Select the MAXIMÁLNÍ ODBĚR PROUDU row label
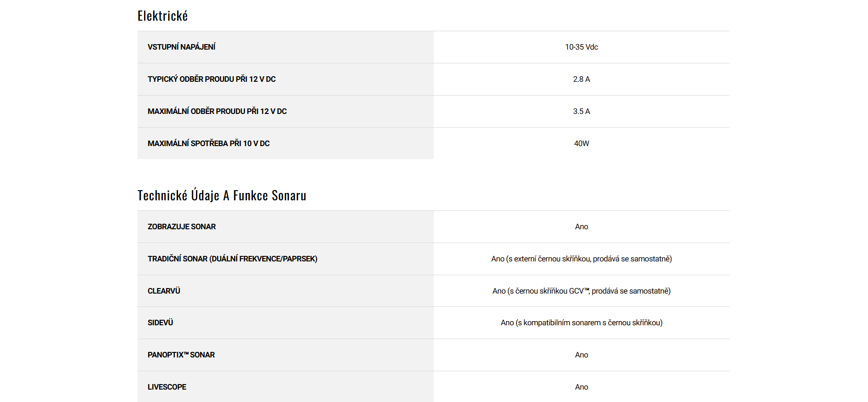Image resolution: width=868 pixels, height=402 pixels. click(217, 111)
